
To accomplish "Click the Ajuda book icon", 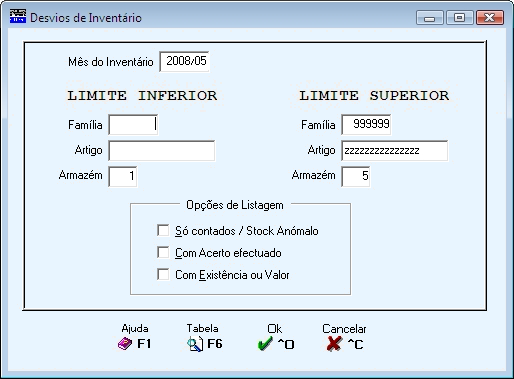I will tap(125, 344).
